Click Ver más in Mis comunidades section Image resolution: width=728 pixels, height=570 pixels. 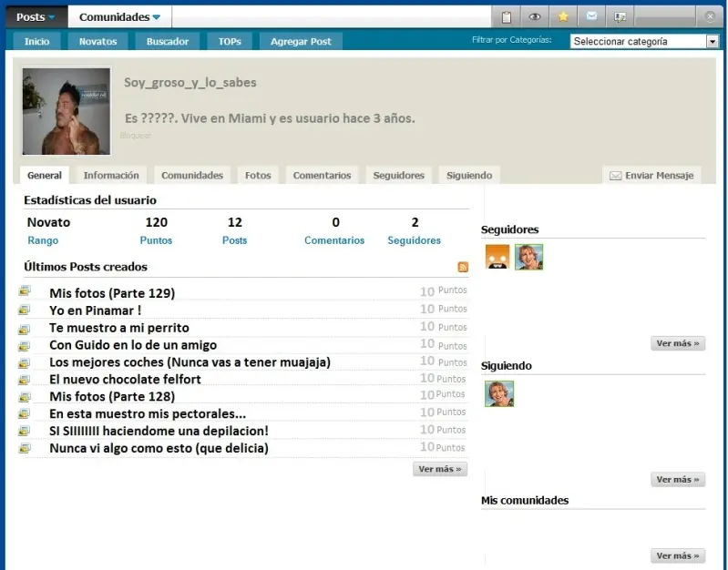point(678,555)
